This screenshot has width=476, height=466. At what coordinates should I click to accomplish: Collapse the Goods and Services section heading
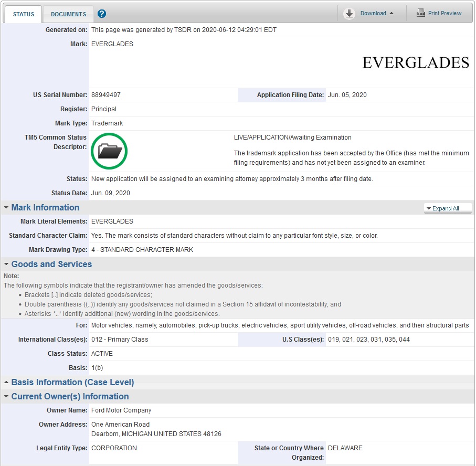51,264
